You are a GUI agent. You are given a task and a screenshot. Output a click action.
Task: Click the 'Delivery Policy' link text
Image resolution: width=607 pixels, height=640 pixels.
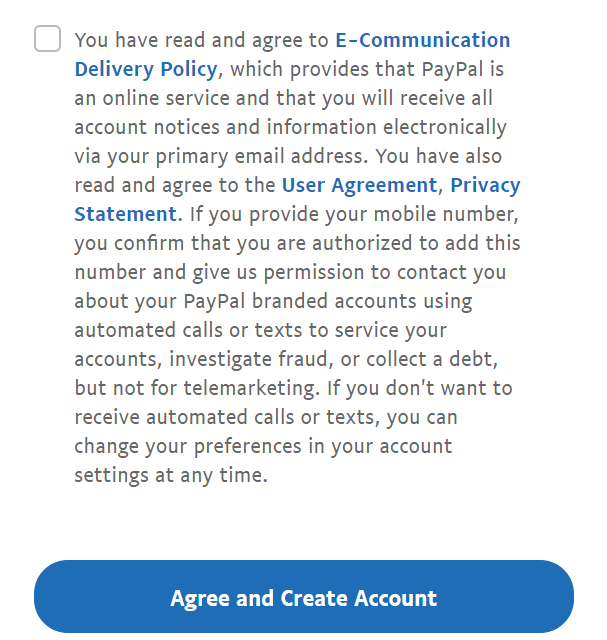(x=146, y=69)
